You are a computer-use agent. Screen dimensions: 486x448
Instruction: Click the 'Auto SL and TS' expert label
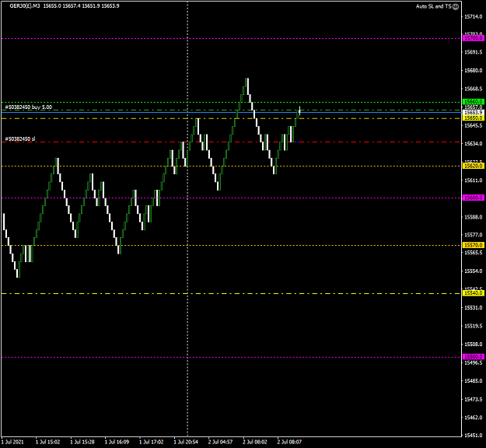[x=434, y=6]
